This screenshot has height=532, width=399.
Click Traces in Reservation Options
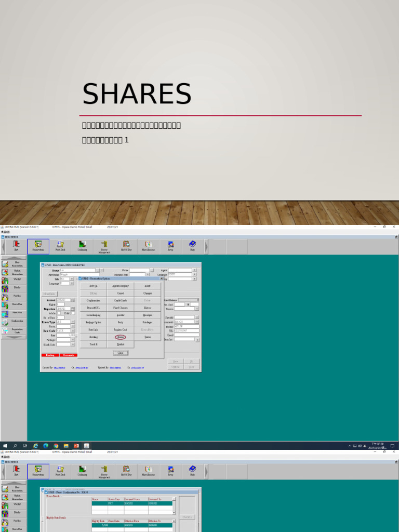click(x=148, y=337)
